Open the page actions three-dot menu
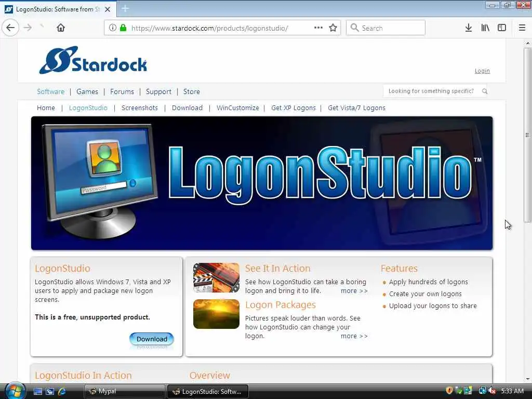Screen dimensions: 532x399 318,28
